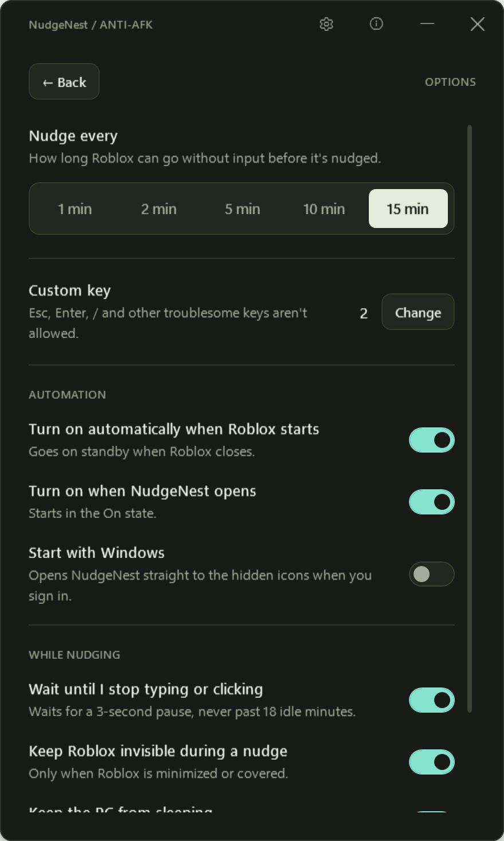Minimize the NudgeNest window
The image size is (504, 841).
pos(427,24)
